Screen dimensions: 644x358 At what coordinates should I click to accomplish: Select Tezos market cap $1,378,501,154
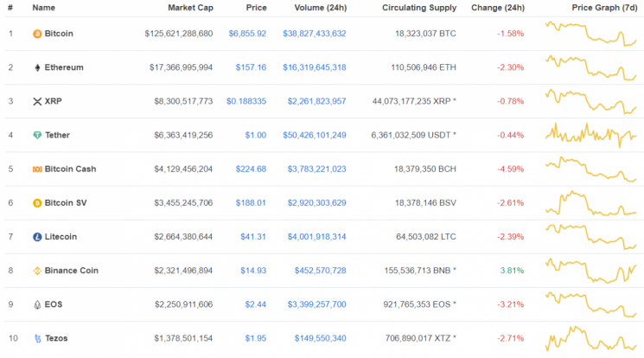(x=183, y=338)
